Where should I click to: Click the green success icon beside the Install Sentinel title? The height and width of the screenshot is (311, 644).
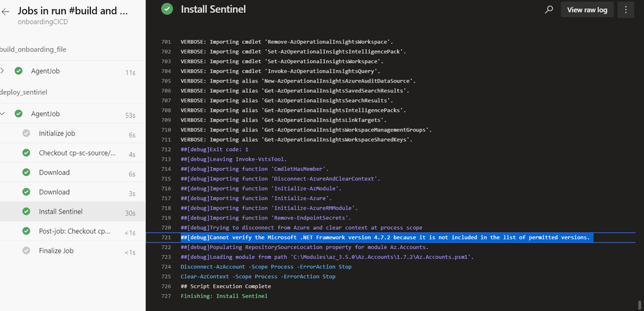(x=167, y=9)
